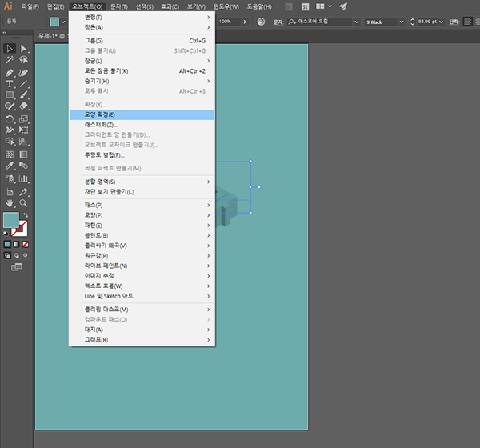
Task: Switch to the 무제-1* document tab
Action: (51, 36)
